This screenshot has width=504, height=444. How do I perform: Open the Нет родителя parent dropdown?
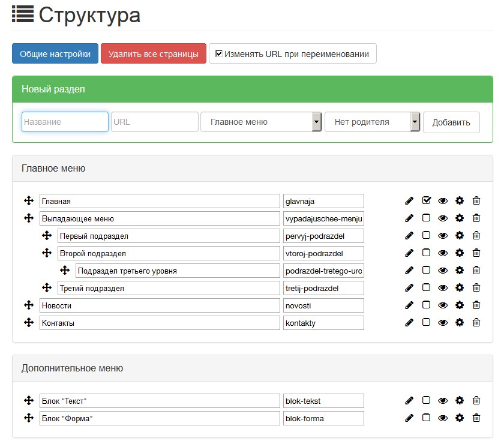click(372, 122)
